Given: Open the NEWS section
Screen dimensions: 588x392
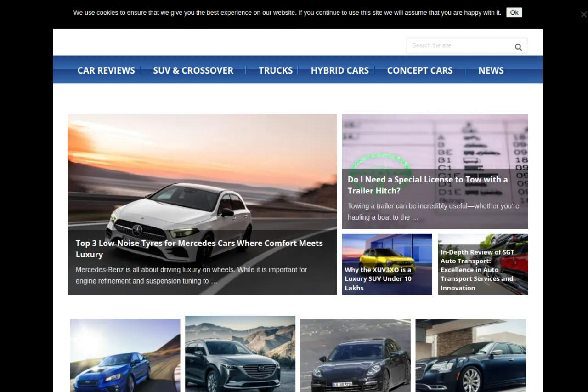Looking at the screenshot, I should pyautogui.click(x=491, y=70).
